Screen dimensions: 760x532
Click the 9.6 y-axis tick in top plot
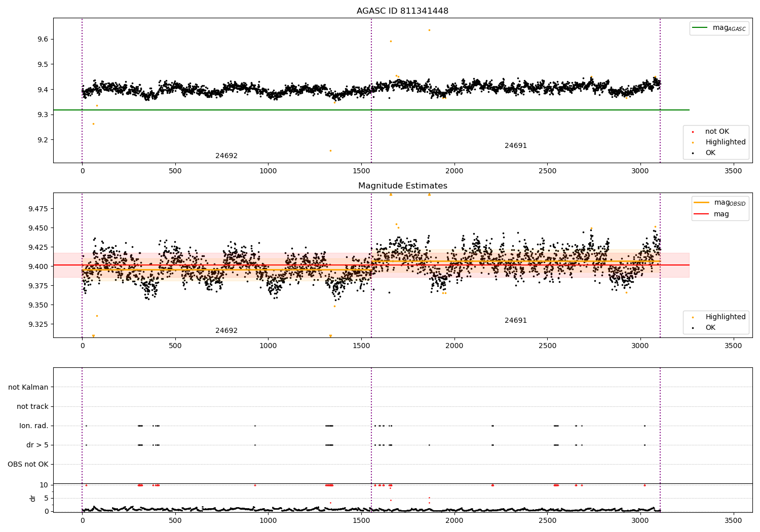pyautogui.click(x=43, y=40)
